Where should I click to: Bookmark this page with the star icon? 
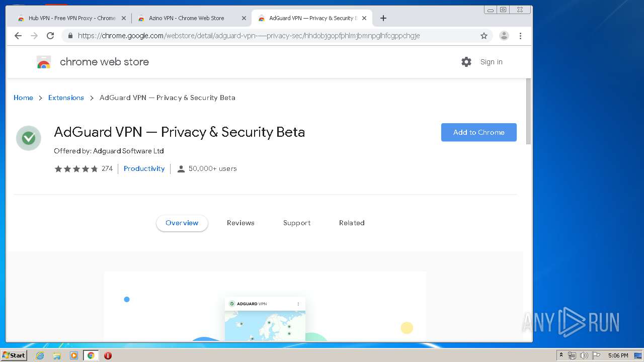[484, 36]
